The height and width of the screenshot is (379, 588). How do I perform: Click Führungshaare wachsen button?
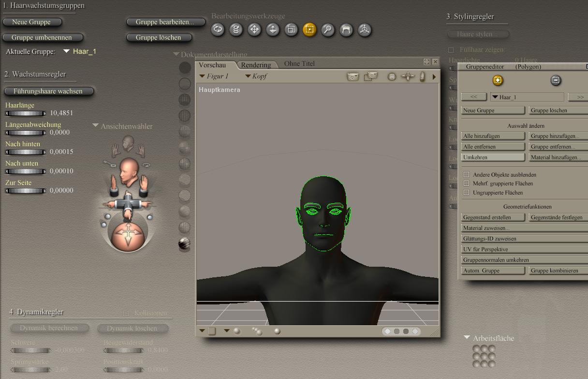pyautogui.click(x=49, y=91)
